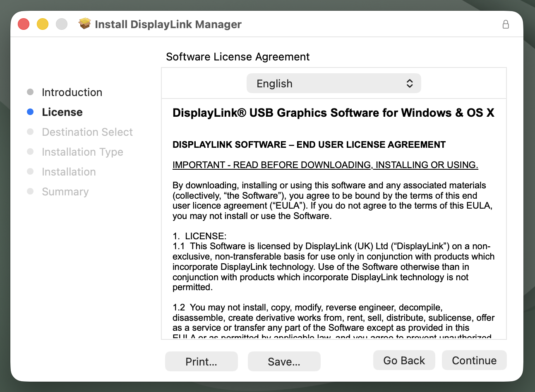Click the Installation Type step
The height and width of the screenshot is (392, 535).
[x=82, y=152]
